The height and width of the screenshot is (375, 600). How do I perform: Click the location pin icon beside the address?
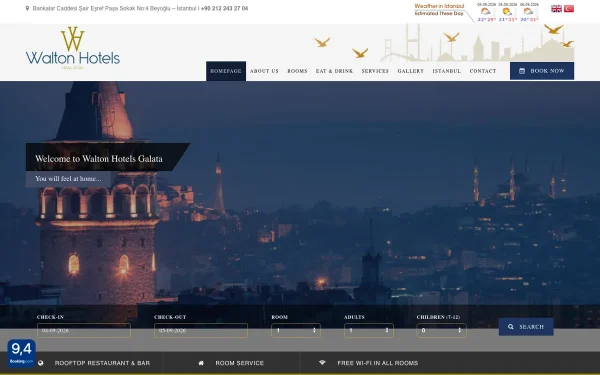[27, 8]
